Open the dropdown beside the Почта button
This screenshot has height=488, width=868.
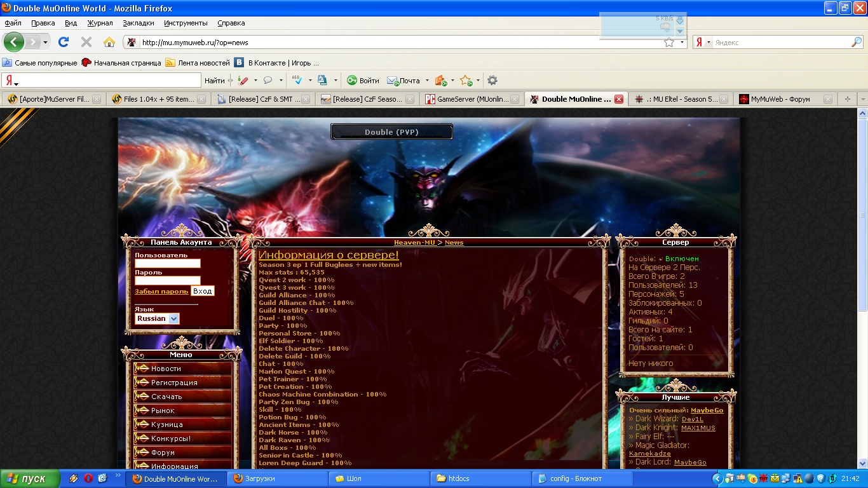tap(427, 81)
